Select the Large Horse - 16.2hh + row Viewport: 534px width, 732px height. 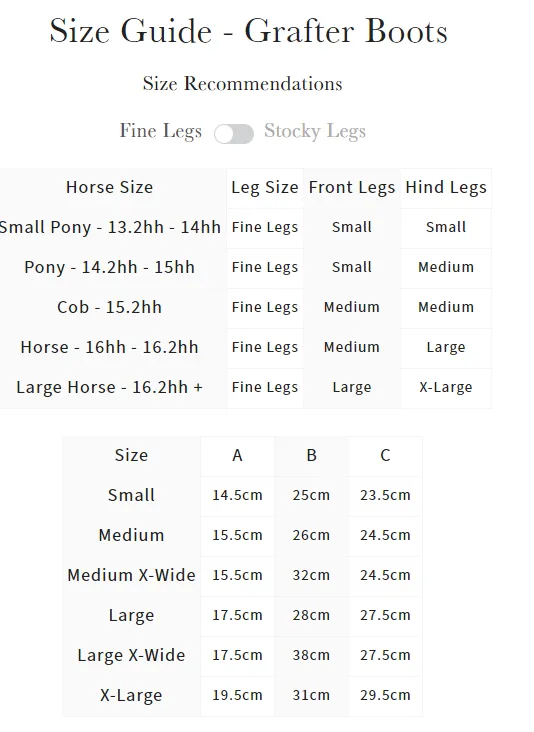(x=246, y=387)
